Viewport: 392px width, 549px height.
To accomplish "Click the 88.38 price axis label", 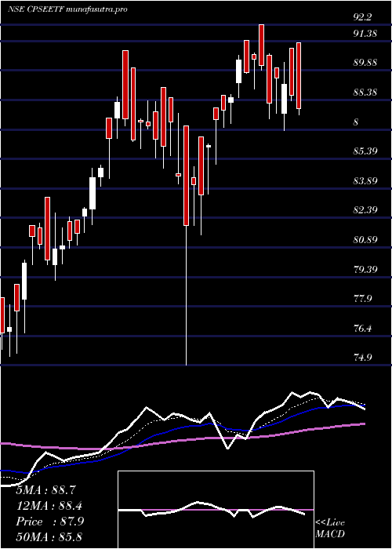I will (x=365, y=93).
